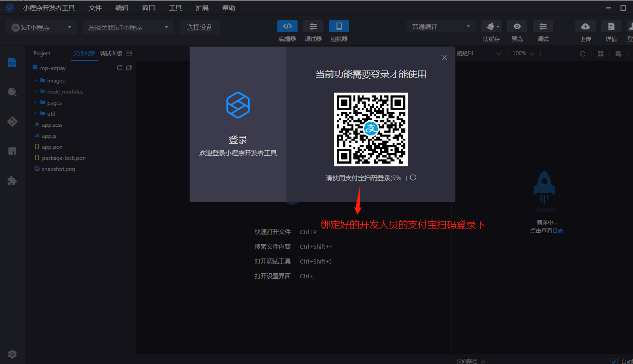Viewport: 633px width, 364px height.
Task: Open the 窗口 menu
Action: coord(149,8)
